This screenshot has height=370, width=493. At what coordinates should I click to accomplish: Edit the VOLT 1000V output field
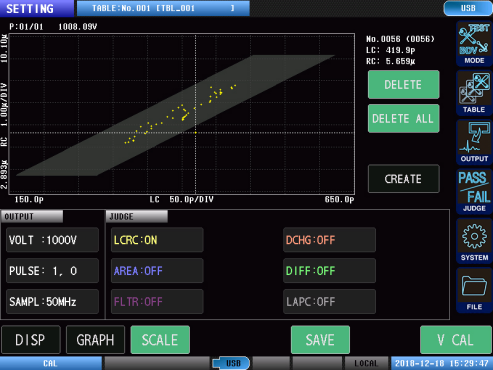[52, 240]
